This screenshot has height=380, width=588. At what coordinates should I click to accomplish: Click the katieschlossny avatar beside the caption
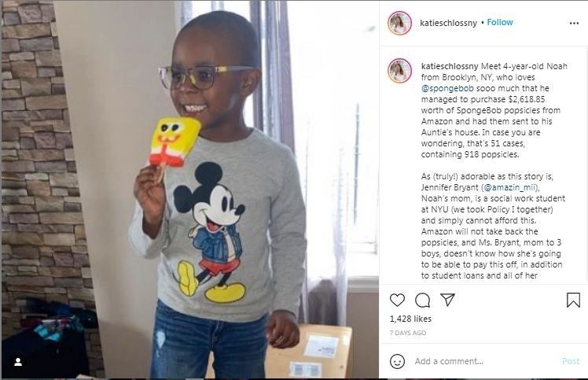click(x=399, y=71)
